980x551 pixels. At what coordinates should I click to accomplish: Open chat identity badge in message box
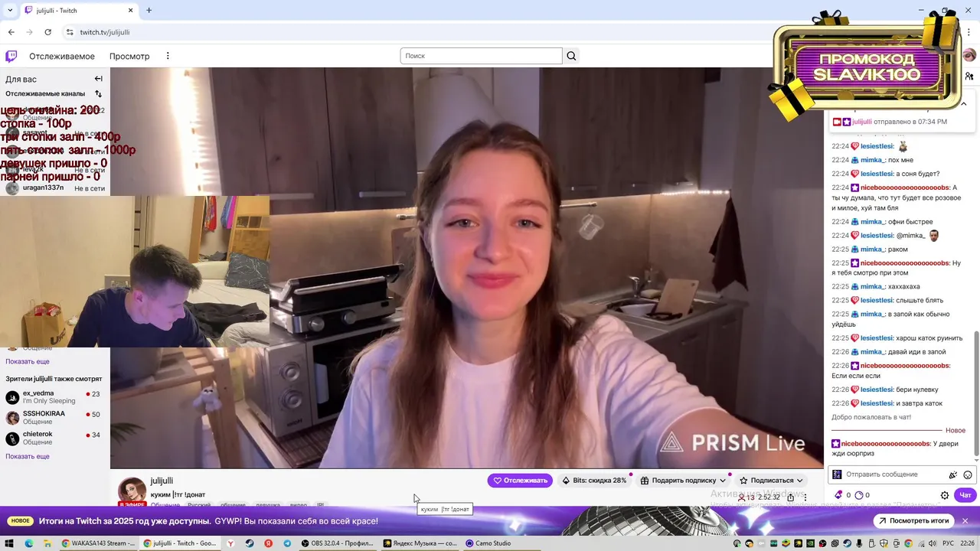[838, 474]
